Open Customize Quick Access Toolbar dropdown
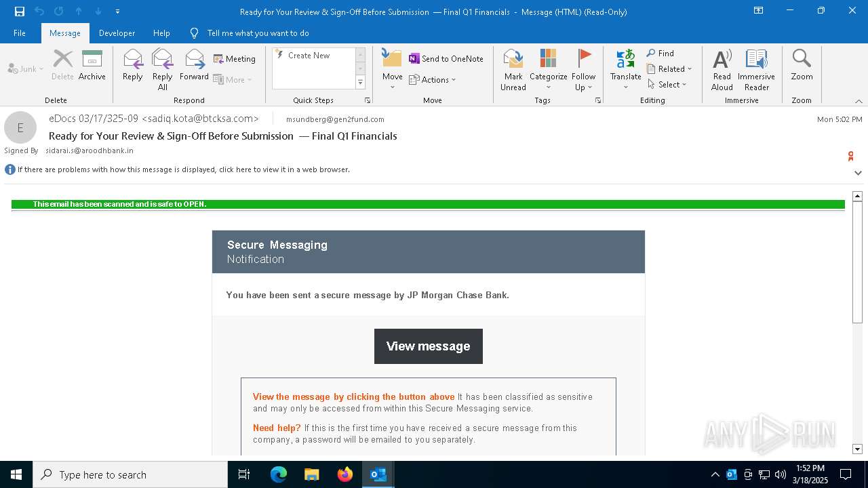 tap(117, 12)
